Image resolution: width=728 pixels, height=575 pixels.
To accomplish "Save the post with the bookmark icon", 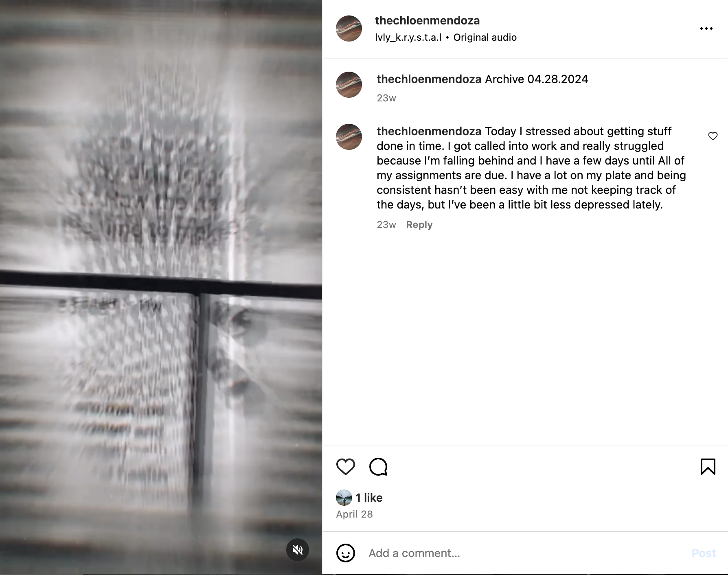I will click(x=708, y=467).
